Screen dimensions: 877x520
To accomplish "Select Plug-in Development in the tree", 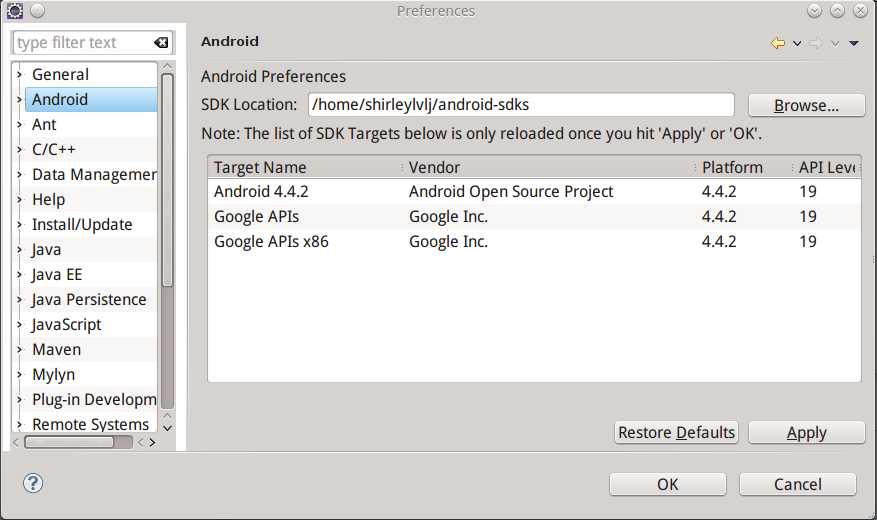I will pyautogui.click(x=94, y=399).
